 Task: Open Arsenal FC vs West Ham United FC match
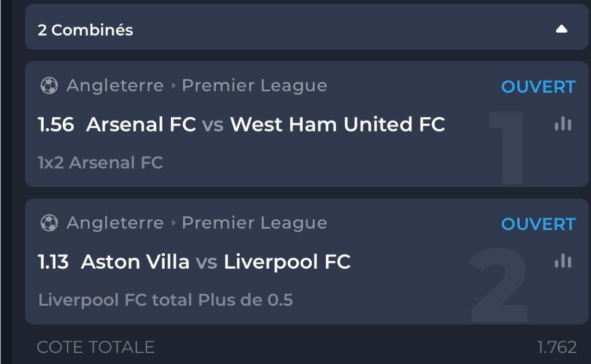coord(265,124)
